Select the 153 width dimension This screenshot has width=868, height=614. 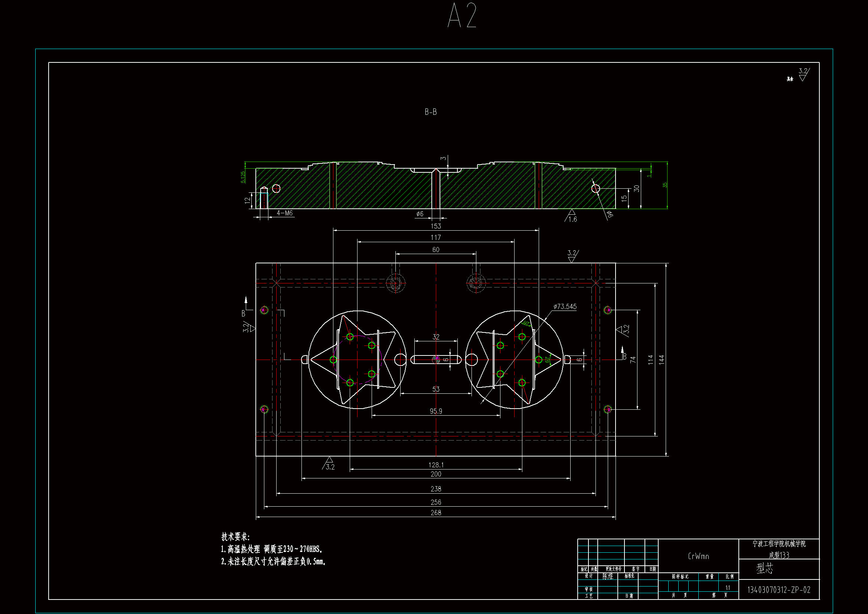(435, 226)
